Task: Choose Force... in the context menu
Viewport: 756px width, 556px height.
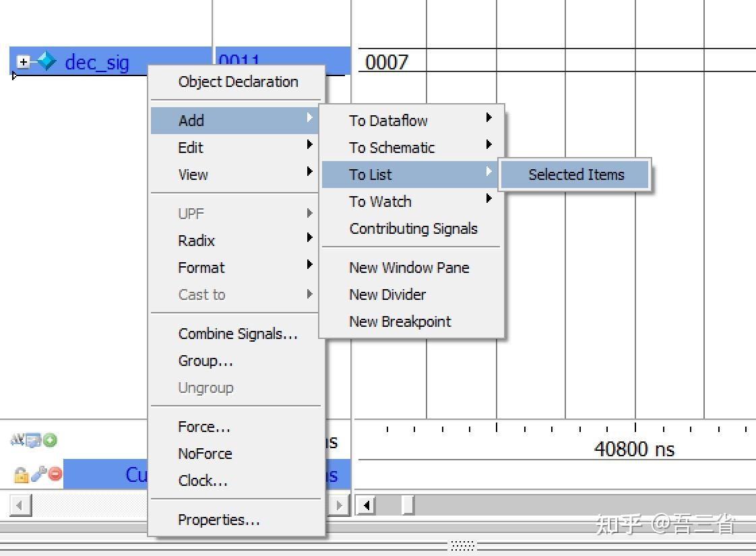Action: tap(235, 427)
